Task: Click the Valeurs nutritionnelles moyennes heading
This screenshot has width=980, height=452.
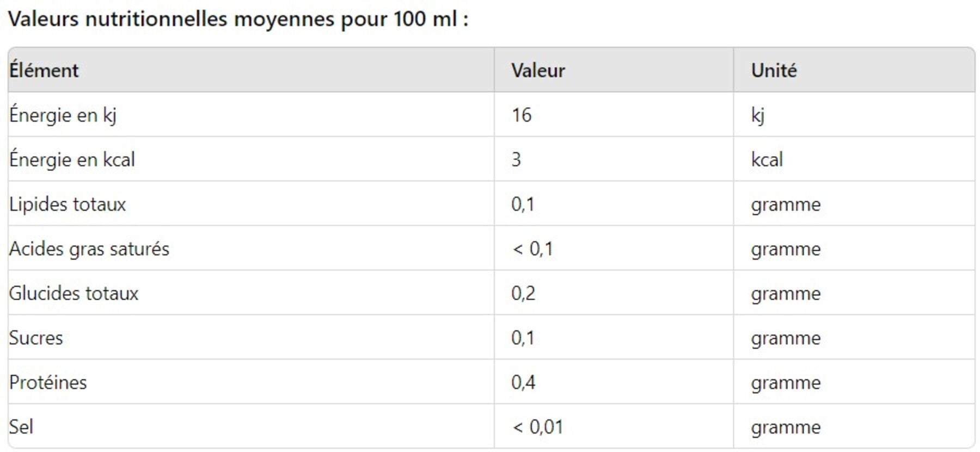Action: (238, 20)
